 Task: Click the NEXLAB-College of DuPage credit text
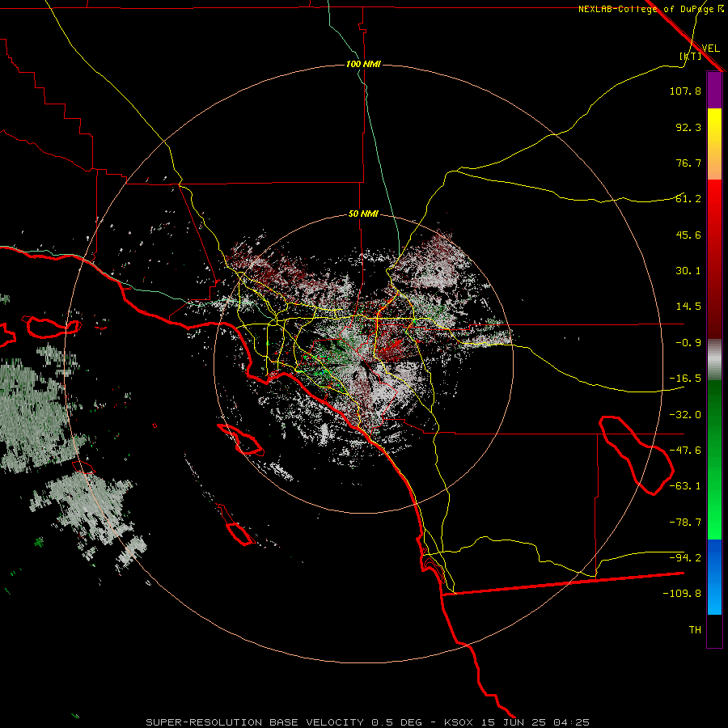point(645,9)
